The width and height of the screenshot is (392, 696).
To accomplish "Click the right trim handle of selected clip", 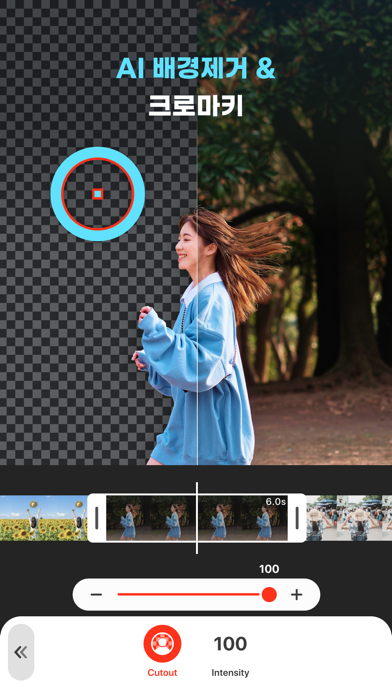I will (297, 518).
